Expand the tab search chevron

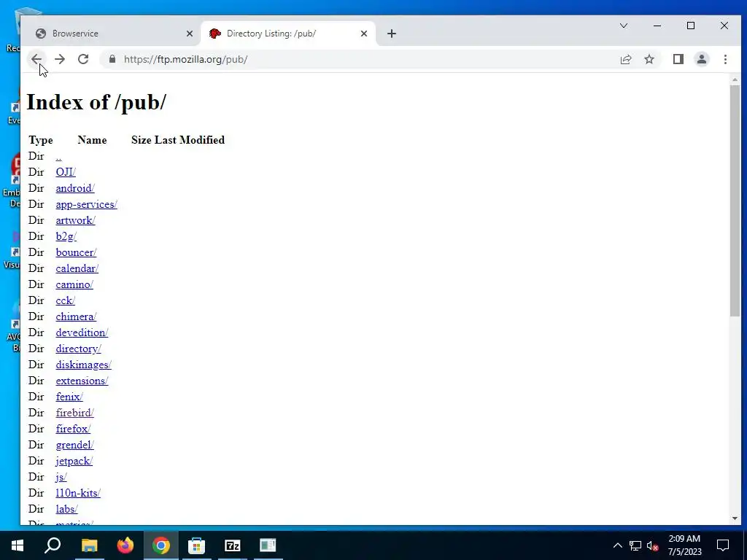tap(624, 26)
